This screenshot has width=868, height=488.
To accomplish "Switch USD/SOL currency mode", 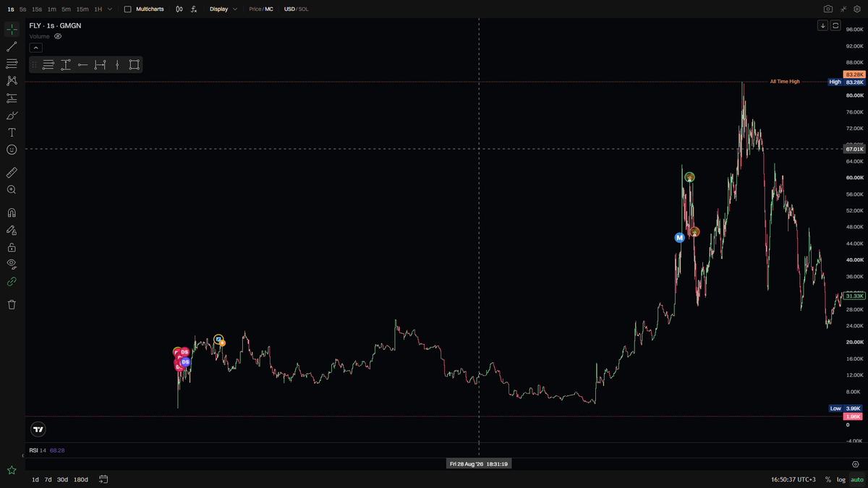I will coord(296,9).
